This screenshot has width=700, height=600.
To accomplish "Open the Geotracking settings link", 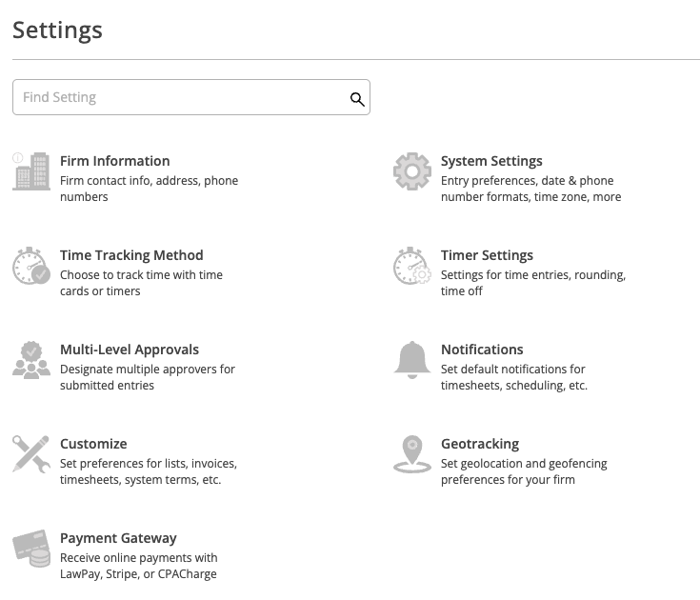I will 480,444.
